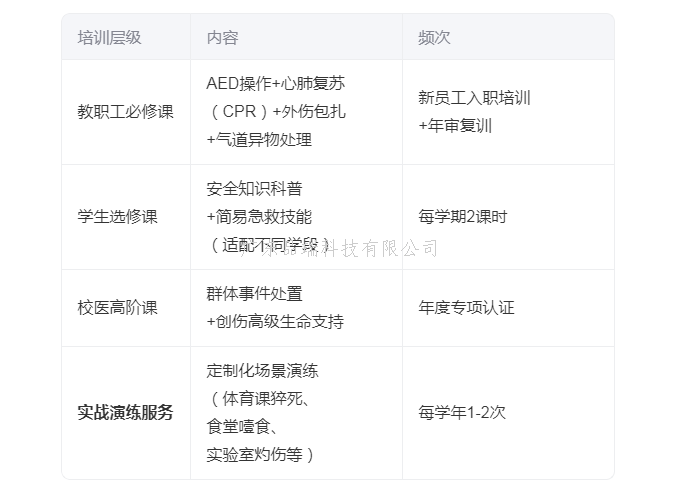Click the +气道异物处理 text line
The image size is (680, 491).
pos(259,140)
